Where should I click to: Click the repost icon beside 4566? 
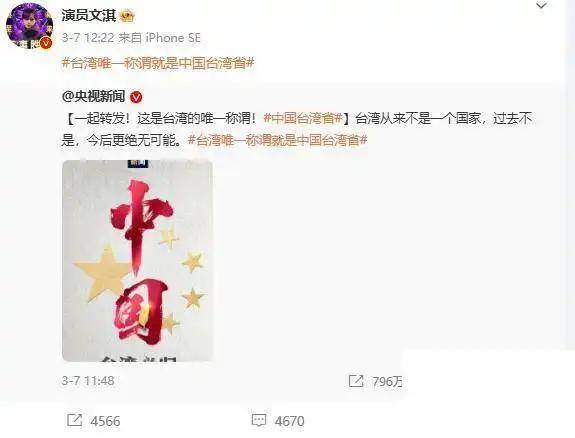tap(74, 420)
